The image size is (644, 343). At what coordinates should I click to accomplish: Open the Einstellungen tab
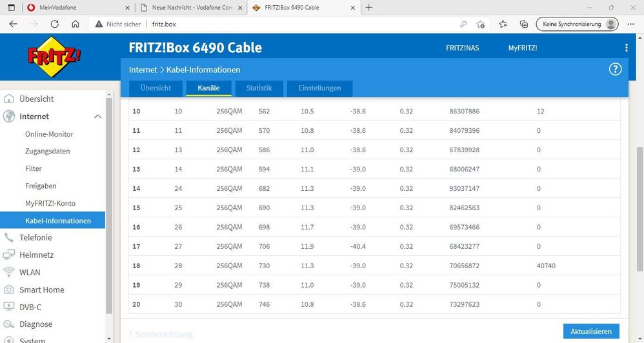pos(319,88)
